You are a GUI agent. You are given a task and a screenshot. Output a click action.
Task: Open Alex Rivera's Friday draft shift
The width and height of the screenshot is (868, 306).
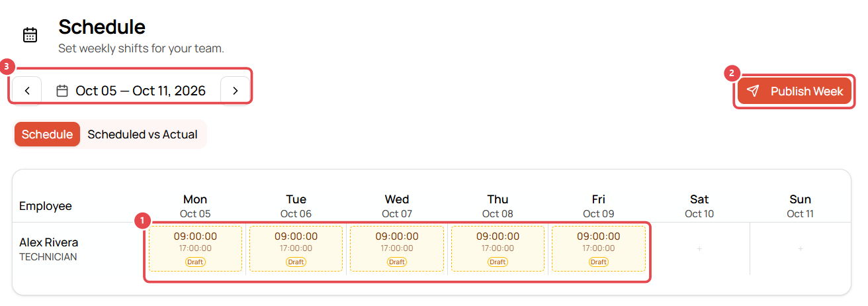tap(599, 249)
